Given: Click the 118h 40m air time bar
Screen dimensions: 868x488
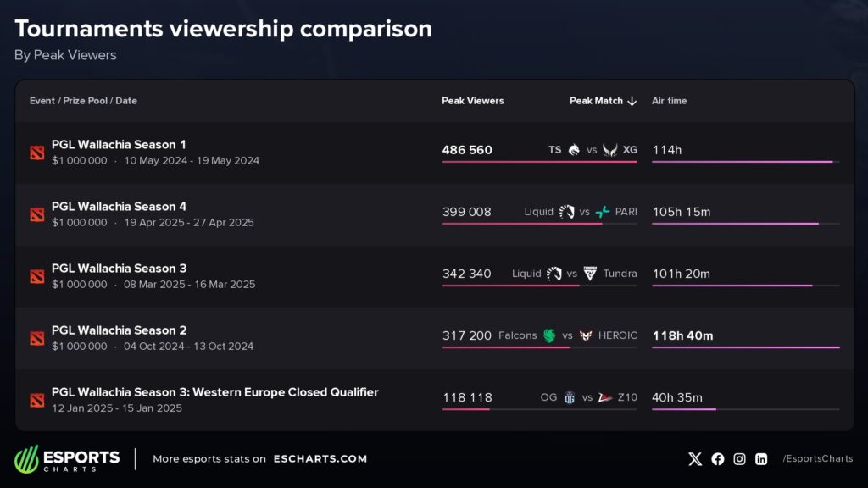Looking at the screenshot, I should (745, 347).
